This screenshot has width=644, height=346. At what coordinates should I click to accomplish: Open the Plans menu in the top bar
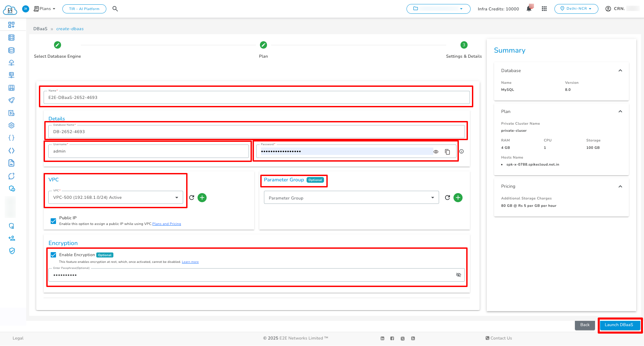click(x=44, y=8)
